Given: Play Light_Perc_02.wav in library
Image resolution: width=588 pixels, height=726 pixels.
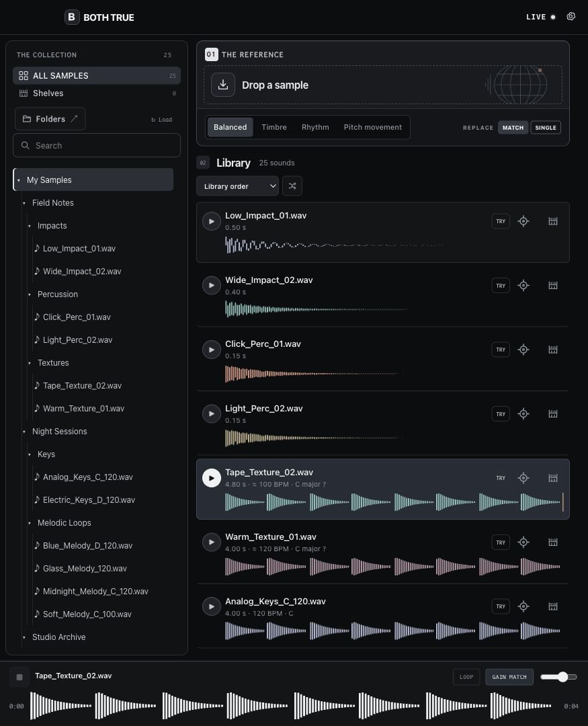Looking at the screenshot, I should pos(212,414).
